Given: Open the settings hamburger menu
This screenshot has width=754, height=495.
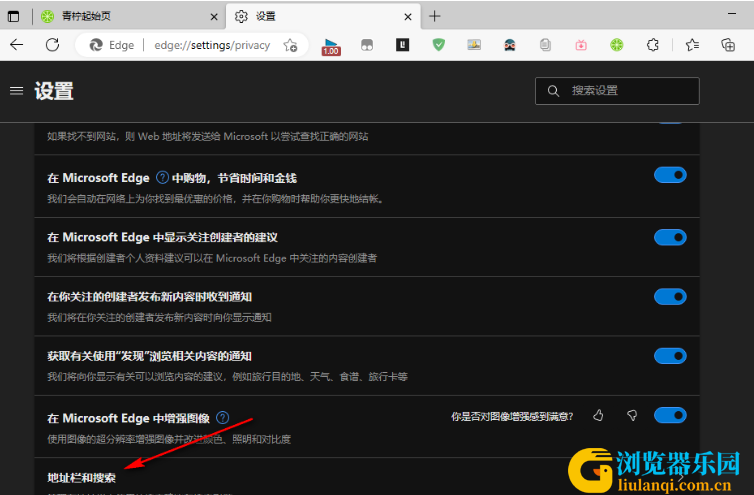Looking at the screenshot, I should point(16,90).
